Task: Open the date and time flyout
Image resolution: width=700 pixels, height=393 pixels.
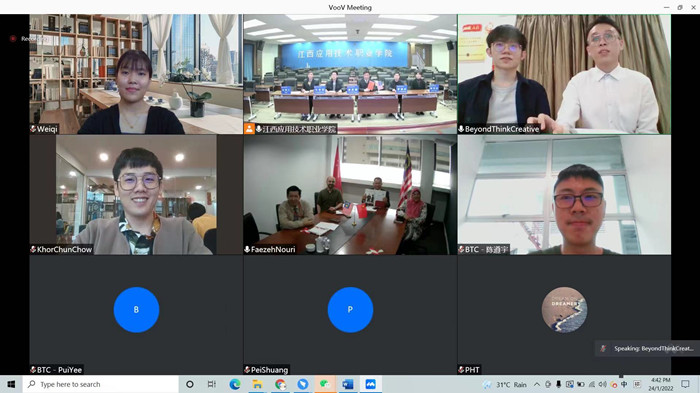Action: point(661,384)
